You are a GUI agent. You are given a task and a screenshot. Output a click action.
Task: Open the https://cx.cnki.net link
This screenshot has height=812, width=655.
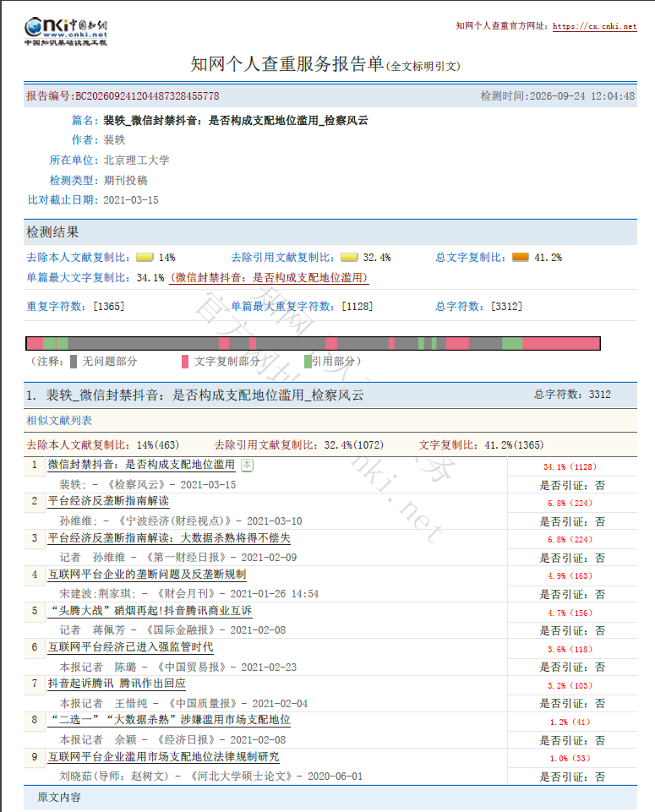594,26
